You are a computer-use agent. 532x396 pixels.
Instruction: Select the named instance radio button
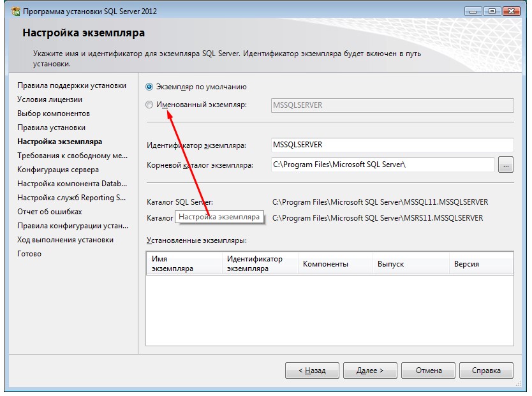[x=149, y=105]
